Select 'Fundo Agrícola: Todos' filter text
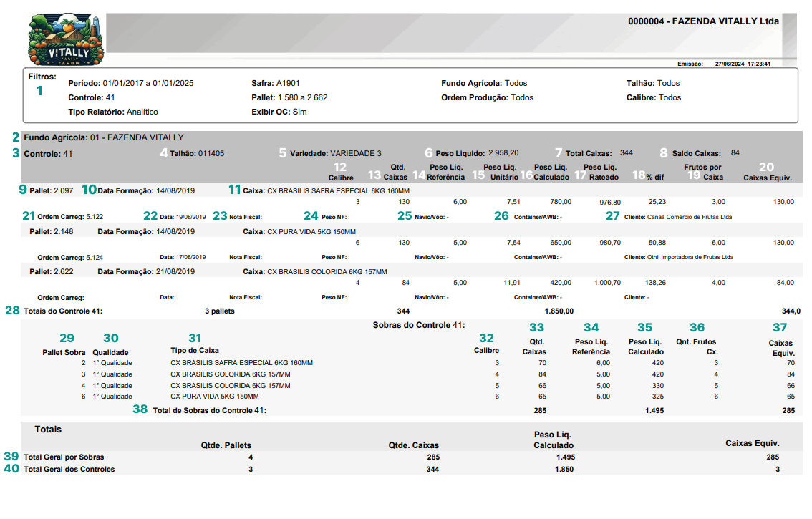Screen dimensions: 812x519 coord(484,83)
